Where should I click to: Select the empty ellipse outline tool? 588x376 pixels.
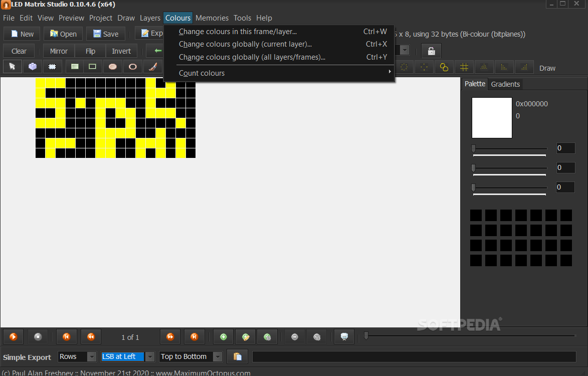click(x=133, y=67)
